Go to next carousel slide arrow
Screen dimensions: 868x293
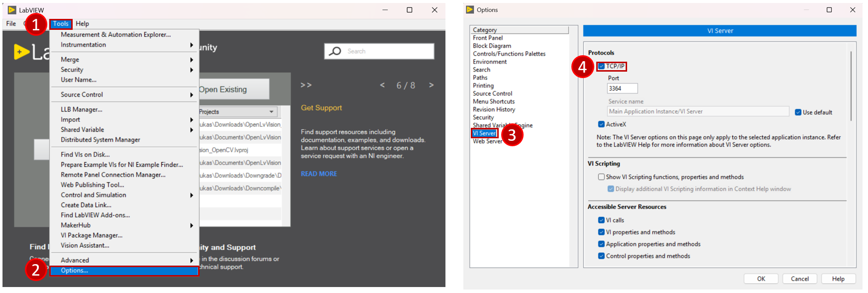431,85
